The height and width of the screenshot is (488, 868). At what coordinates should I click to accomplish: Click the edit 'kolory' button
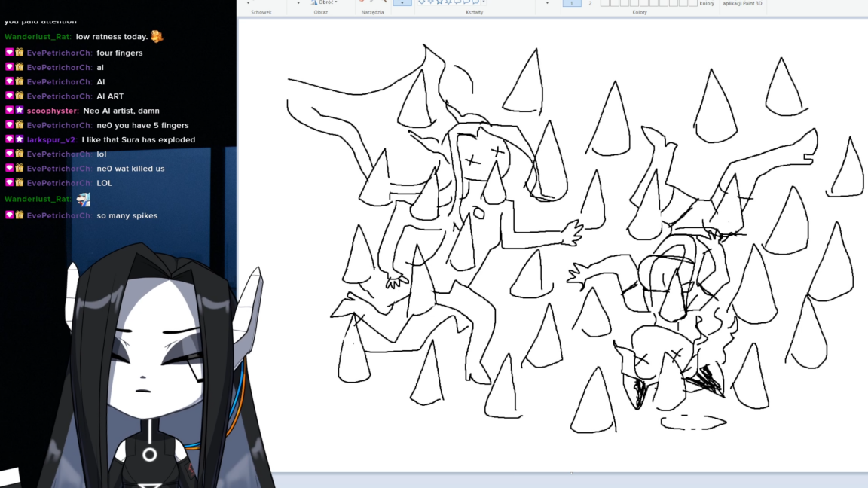[x=707, y=3]
